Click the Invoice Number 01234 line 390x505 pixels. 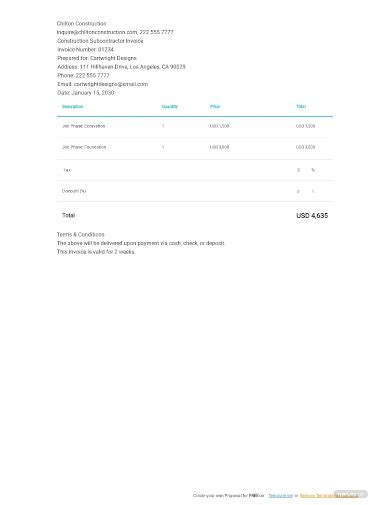point(86,50)
